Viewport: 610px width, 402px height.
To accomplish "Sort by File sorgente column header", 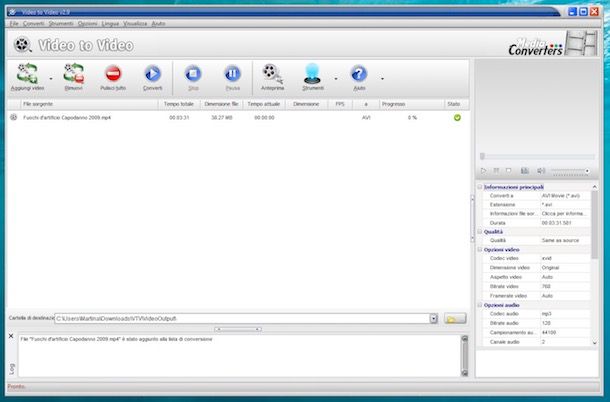I will (x=89, y=104).
